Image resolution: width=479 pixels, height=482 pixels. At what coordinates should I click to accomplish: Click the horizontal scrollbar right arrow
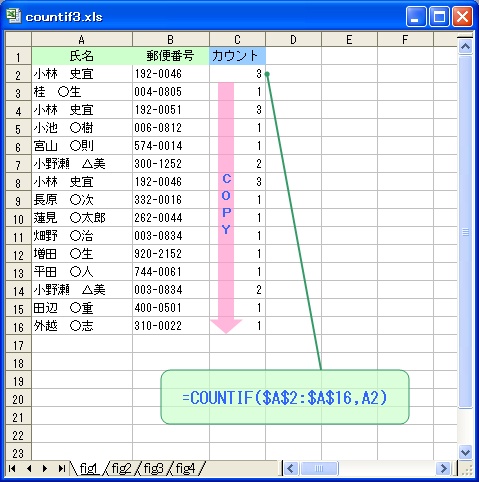[444, 469]
